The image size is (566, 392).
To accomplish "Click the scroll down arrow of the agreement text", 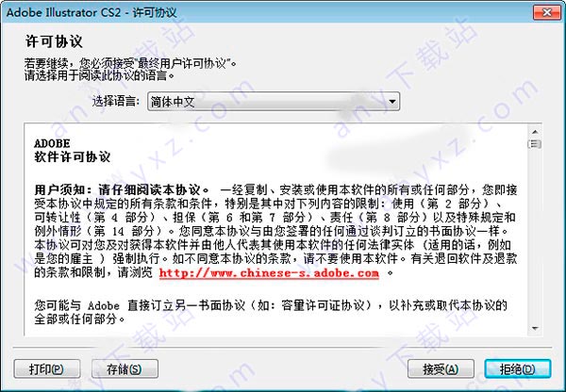I will pyautogui.click(x=535, y=328).
